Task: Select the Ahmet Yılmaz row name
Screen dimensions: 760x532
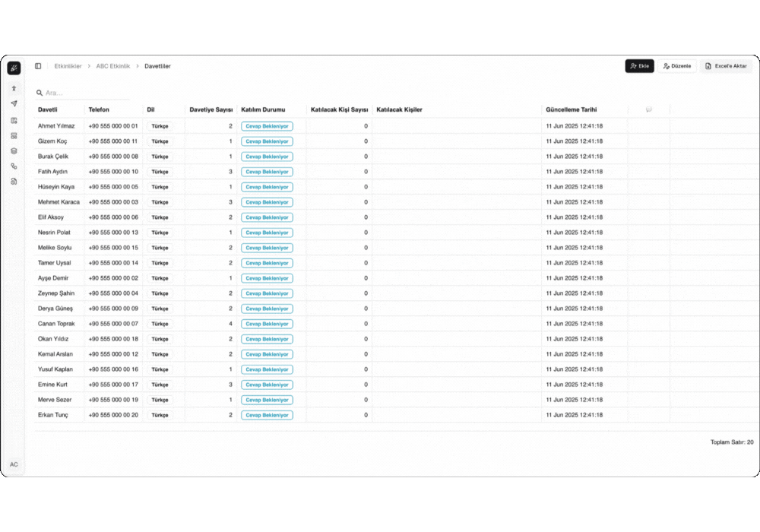Action: [56, 126]
